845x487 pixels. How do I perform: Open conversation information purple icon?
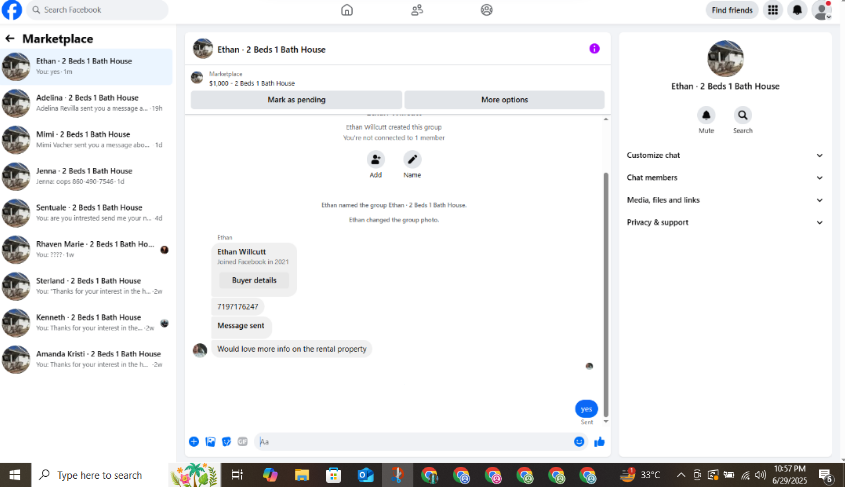pos(594,48)
